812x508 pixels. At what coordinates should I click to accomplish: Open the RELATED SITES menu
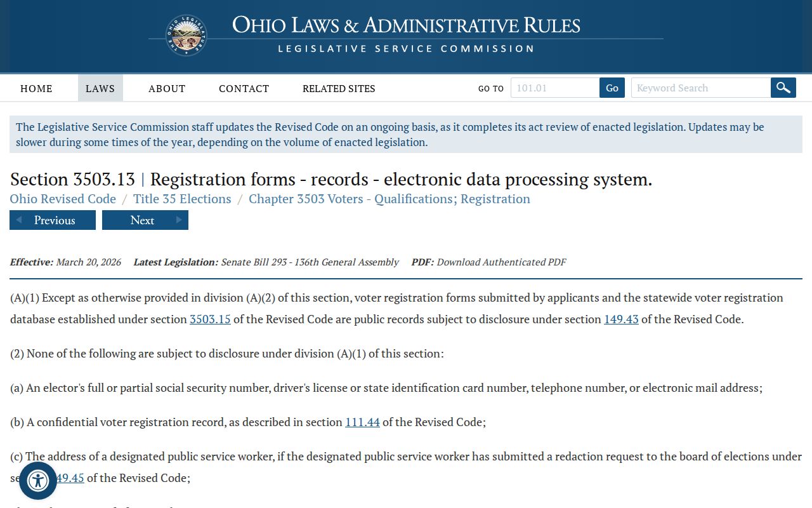pyautogui.click(x=339, y=88)
